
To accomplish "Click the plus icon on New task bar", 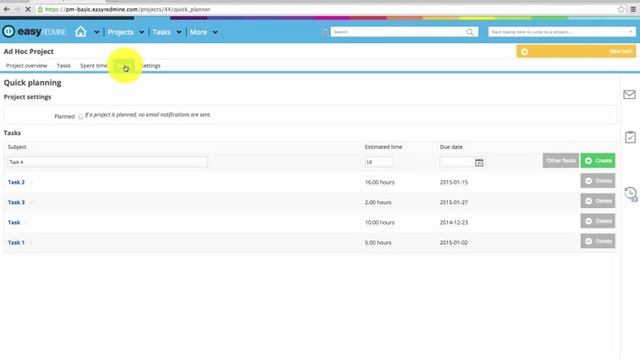I will pyautogui.click(x=524, y=51).
